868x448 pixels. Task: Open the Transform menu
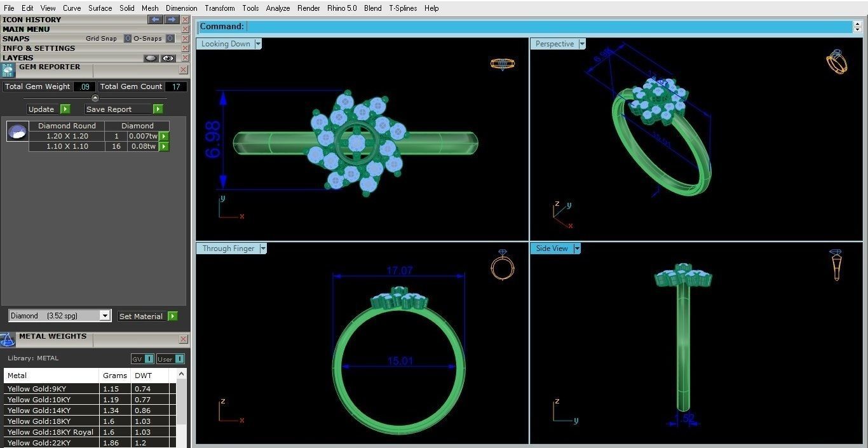click(220, 8)
